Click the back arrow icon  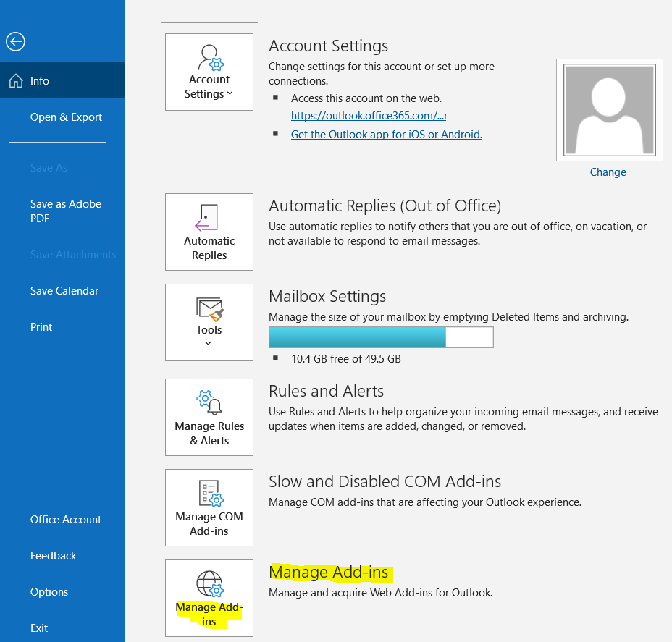coord(15,42)
